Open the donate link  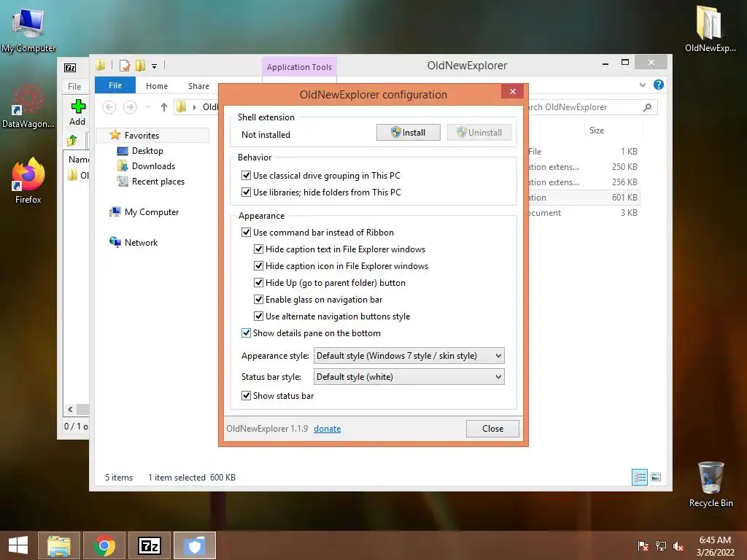pos(328,429)
